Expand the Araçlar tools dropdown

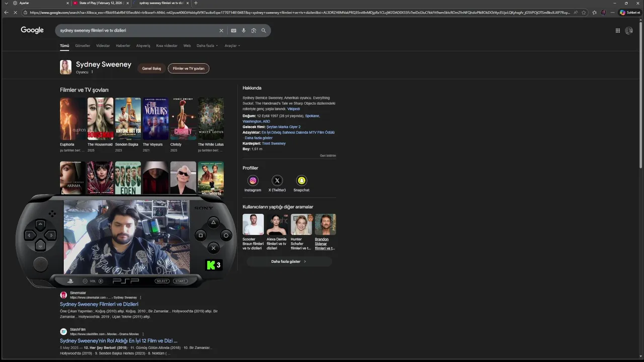point(232,46)
